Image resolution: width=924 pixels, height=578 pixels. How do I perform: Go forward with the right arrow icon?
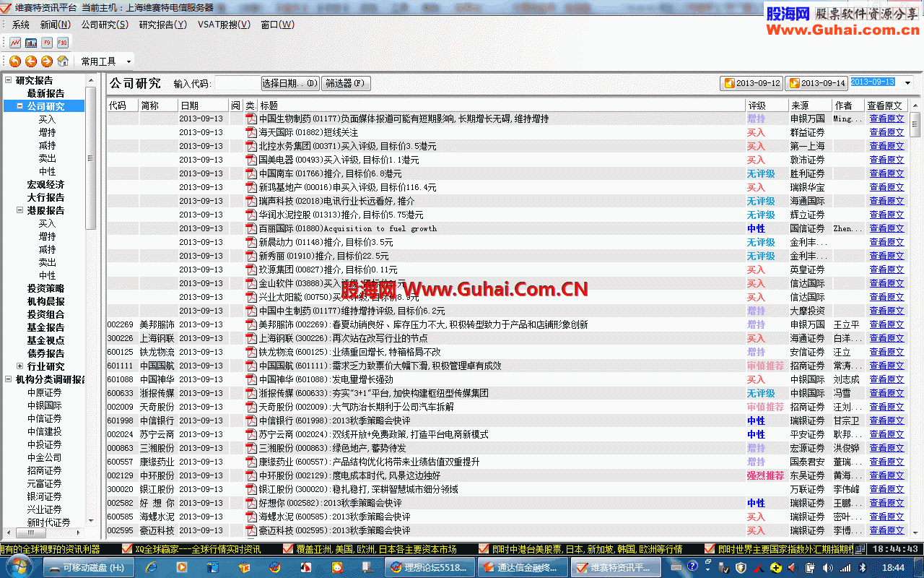pos(47,61)
